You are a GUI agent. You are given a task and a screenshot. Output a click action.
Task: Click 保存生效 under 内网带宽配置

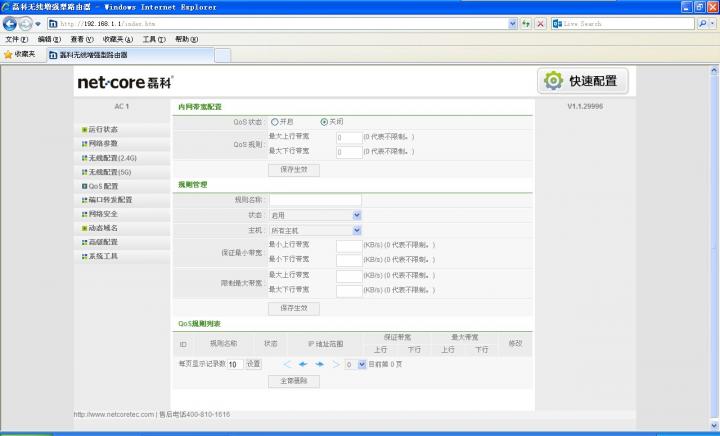[294, 170]
